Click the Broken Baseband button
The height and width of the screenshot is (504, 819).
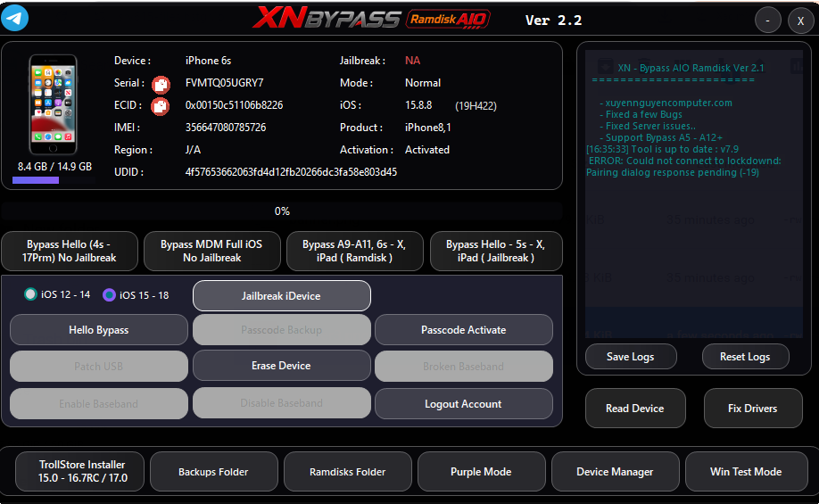(x=464, y=366)
